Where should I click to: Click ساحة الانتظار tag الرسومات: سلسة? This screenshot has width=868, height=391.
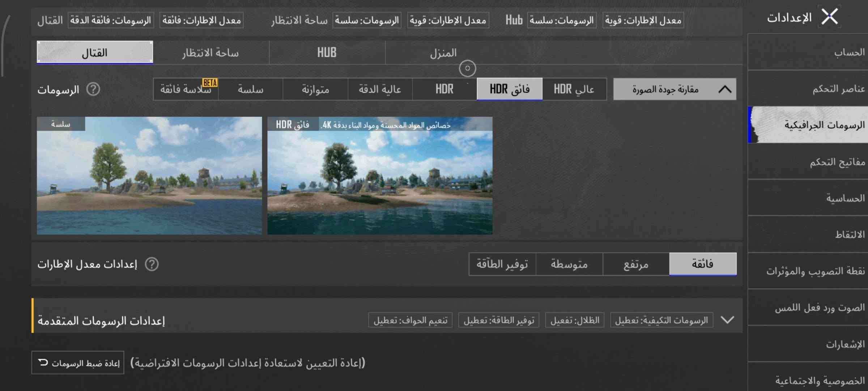367,20
